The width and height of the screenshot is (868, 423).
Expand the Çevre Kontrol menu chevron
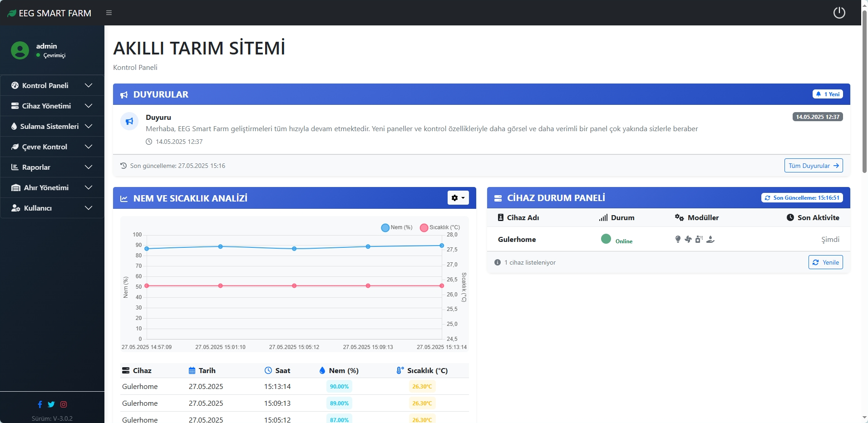click(89, 147)
